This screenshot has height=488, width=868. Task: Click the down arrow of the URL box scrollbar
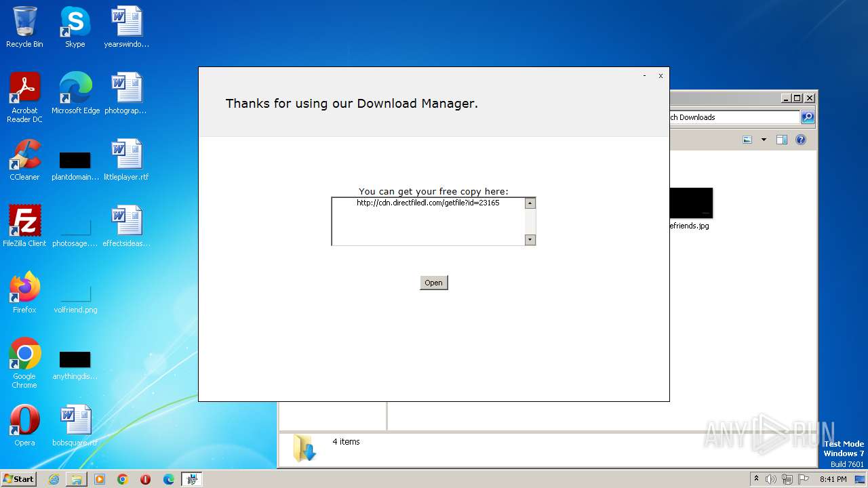point(530,239)
